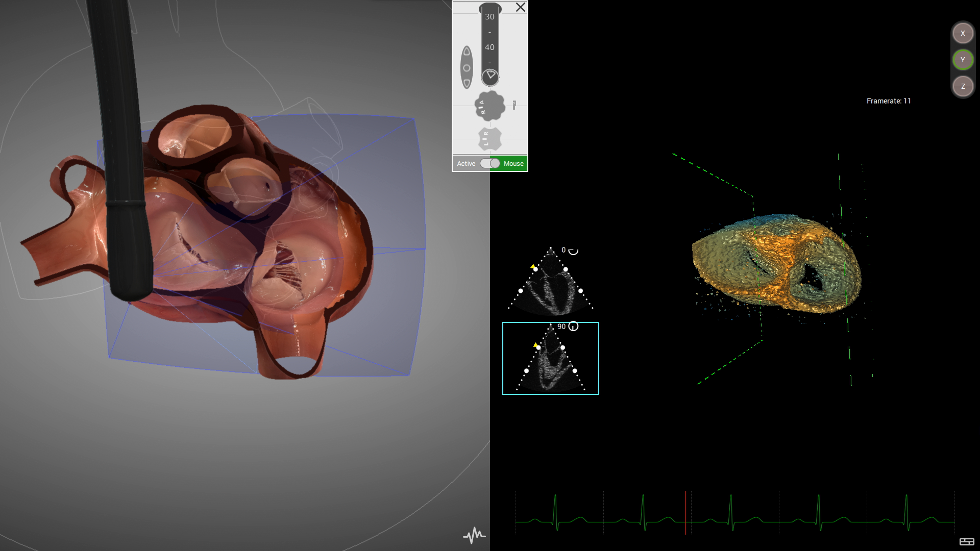Close the probe control panel
The image size is (980, 551).
tap(520, 7)
